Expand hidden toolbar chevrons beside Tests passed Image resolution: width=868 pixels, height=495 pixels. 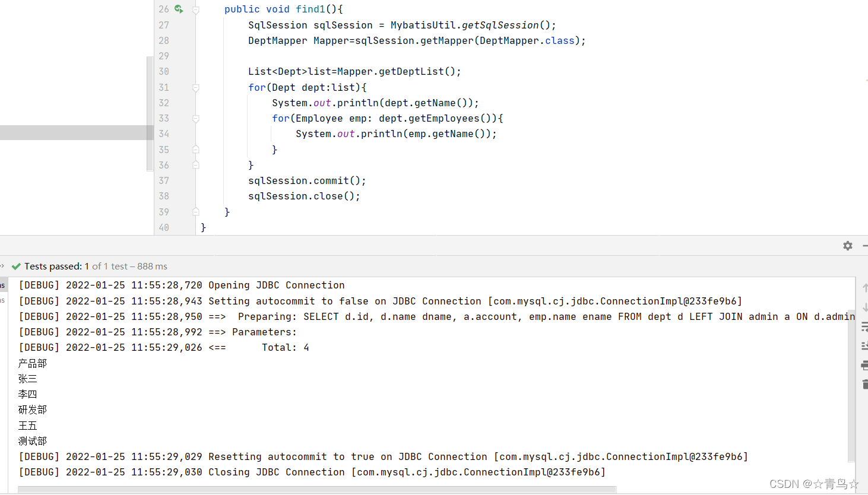point(2,266)
